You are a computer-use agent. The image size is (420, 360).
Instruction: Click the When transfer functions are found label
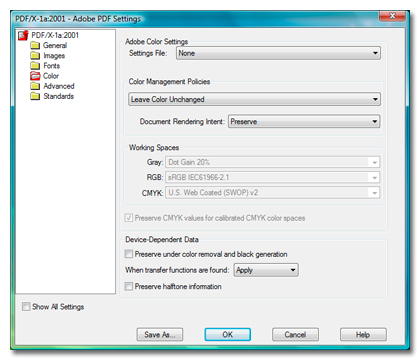pyautogui.click(x=177, y=270)
